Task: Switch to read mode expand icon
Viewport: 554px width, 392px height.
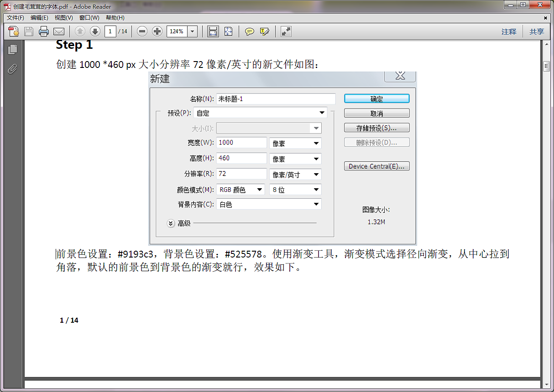Action: click(286, 31)
